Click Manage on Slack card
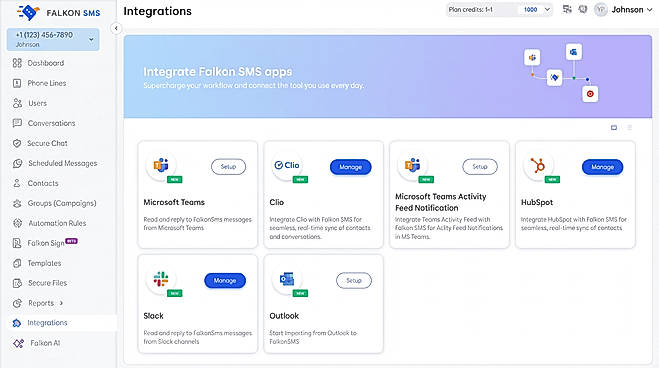 (225, 281)
